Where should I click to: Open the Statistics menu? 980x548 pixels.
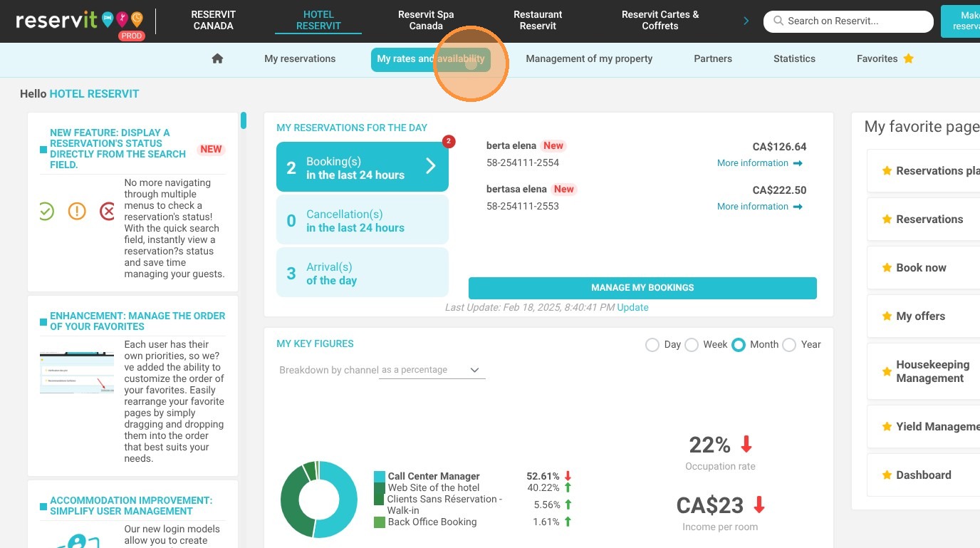(794, 59)
